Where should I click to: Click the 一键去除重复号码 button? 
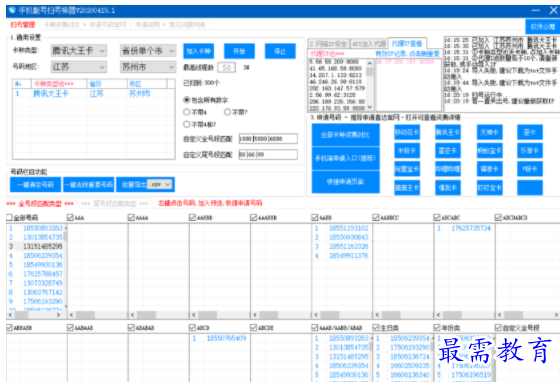(x=89, y=185)
